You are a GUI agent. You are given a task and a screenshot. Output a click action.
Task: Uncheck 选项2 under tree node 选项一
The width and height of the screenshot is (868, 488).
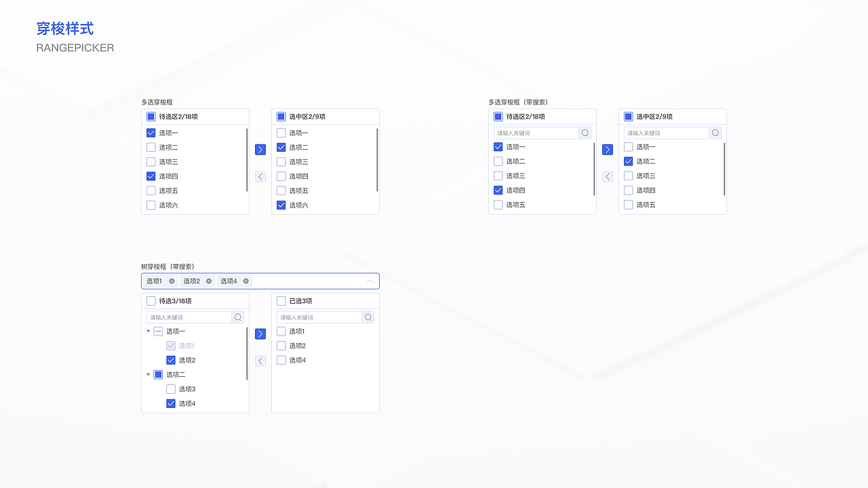(x=171, y=361)
